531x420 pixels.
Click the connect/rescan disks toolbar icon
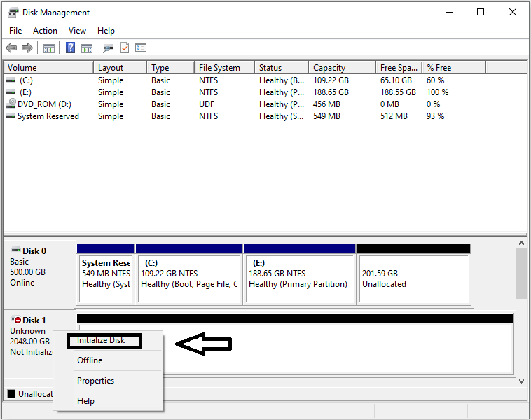108,48
